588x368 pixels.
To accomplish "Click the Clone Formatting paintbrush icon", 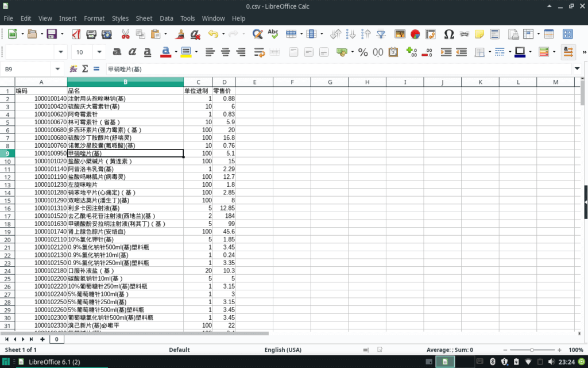I will coord(180,34).
